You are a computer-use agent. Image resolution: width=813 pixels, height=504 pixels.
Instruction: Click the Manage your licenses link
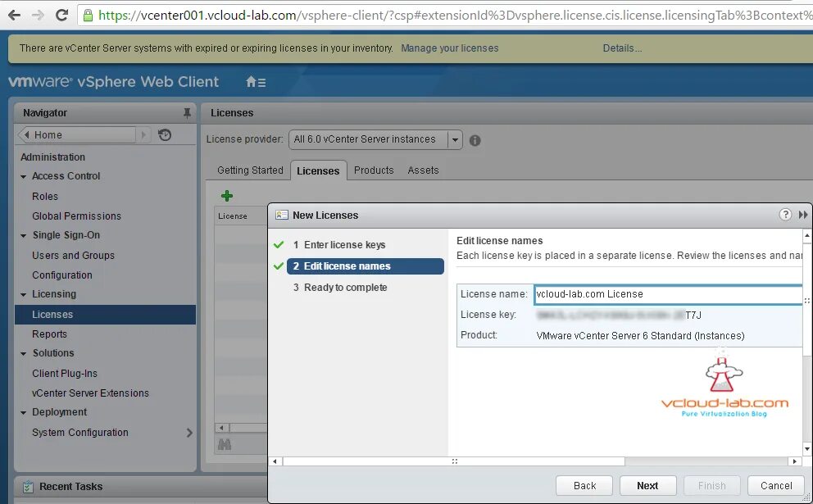(450, 48)
